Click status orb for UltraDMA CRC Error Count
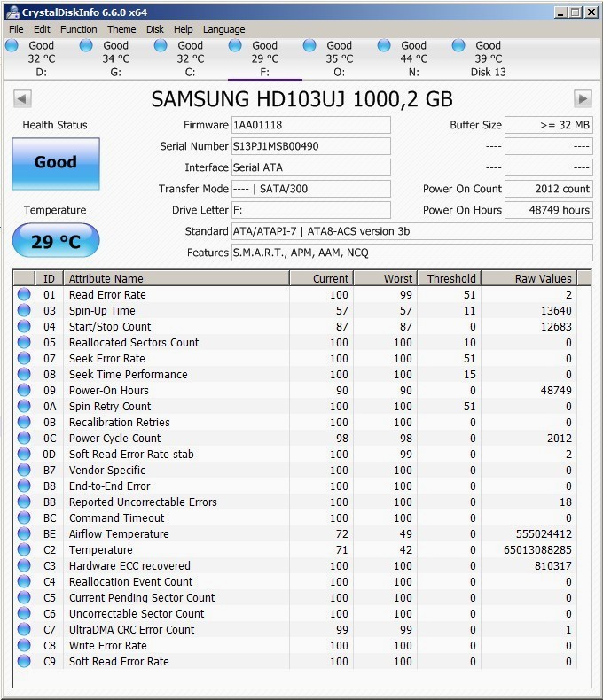The width and height of the screenshot is (603, 700). point(24,629)
